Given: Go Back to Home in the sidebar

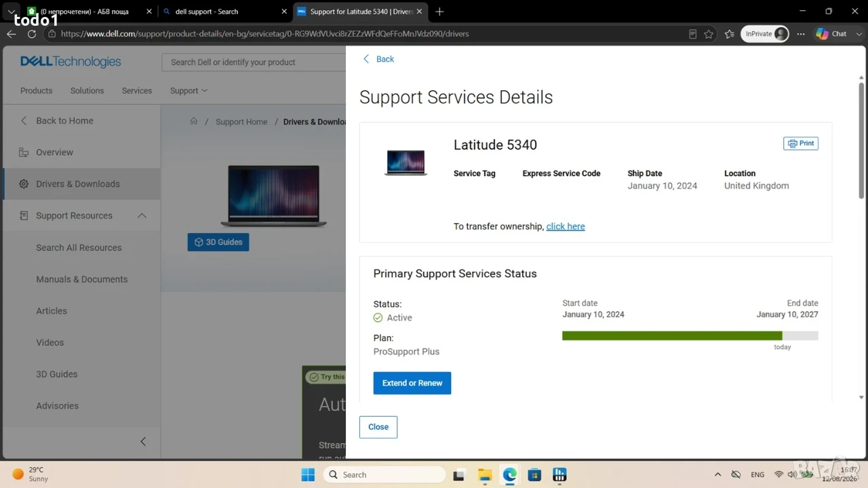Looking at the screenshot, I should pyautogui.click(x=57, y=121).
